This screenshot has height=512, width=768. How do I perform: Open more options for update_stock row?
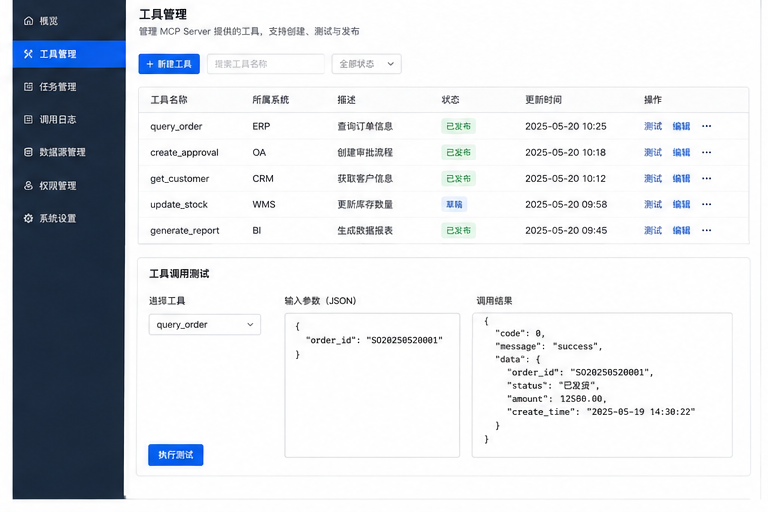click(x=706, y=204)
